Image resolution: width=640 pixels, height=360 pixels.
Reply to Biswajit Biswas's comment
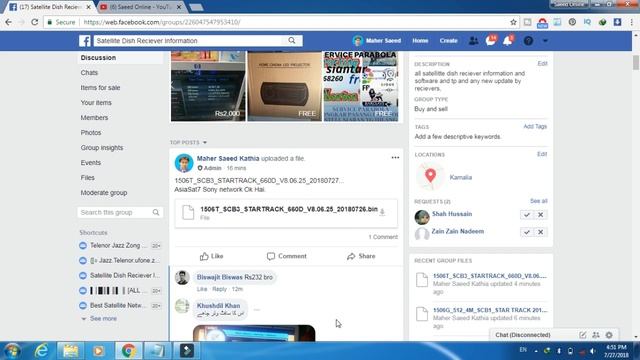pyautogui.click(x=219, y=289)
